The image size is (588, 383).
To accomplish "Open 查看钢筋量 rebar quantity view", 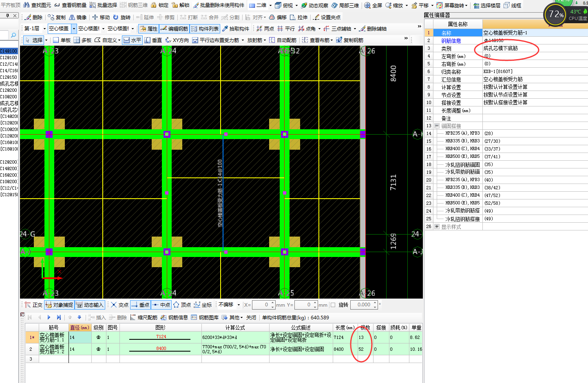I will [70, 5].
